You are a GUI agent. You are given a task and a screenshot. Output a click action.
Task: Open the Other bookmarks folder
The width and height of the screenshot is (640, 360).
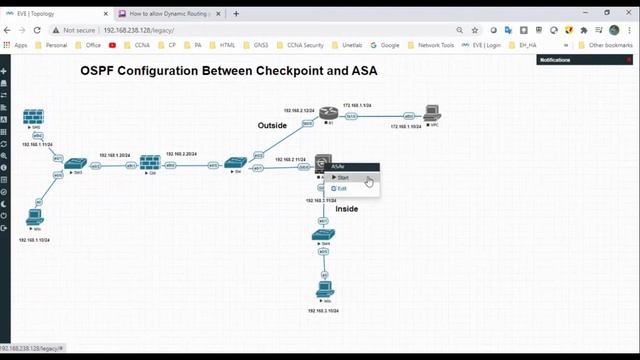(x=606, y=45)
